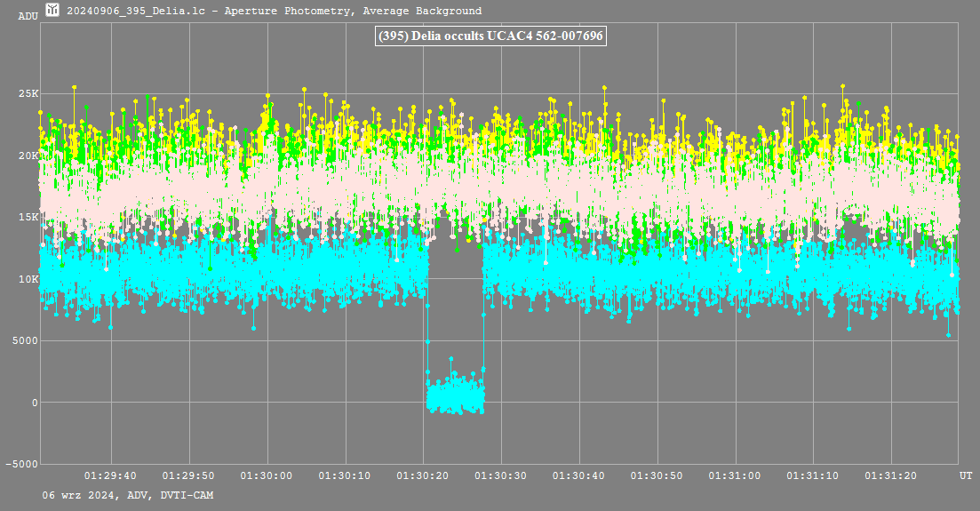The width and height of the screenshot is (980, 511).
Task: Click the Tangra app icon beside filename
Action: coord(52,10)
